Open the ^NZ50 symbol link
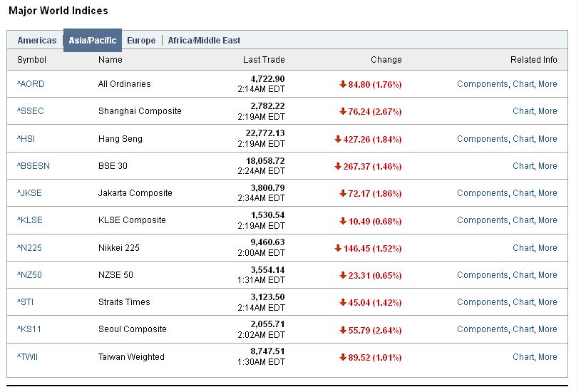Image resolution: width=586 pixels, height=392 pixels. coord(29,275)
